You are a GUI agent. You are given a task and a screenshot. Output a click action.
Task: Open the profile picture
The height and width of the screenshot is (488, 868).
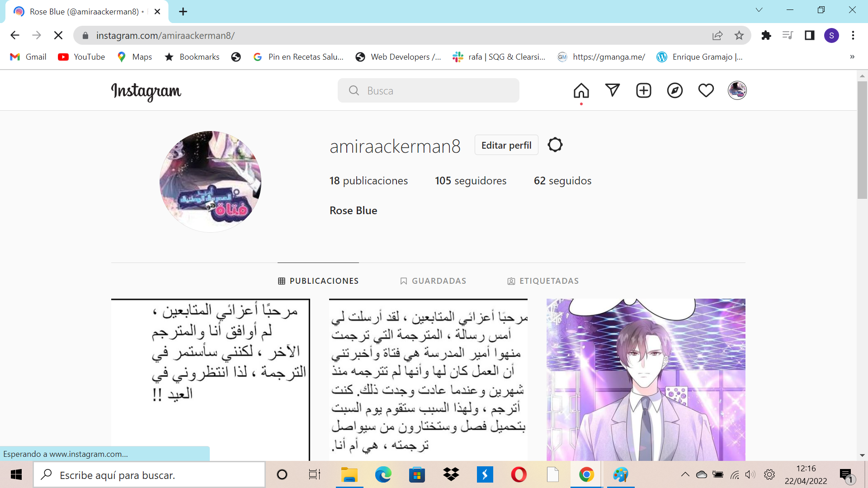point(210,182)
